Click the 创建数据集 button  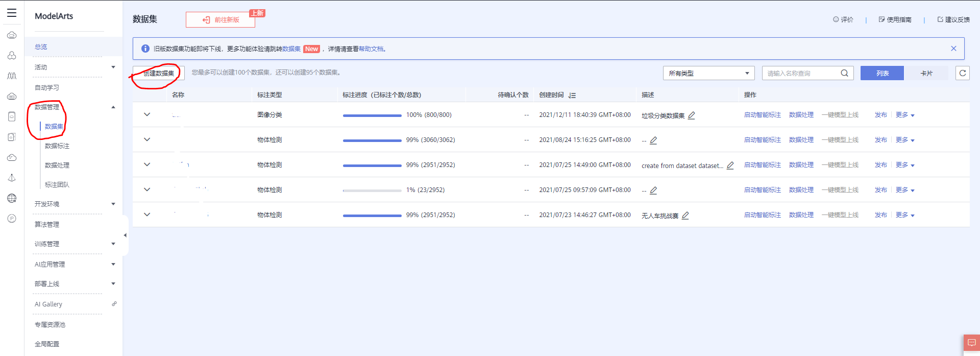click(159, 73)
